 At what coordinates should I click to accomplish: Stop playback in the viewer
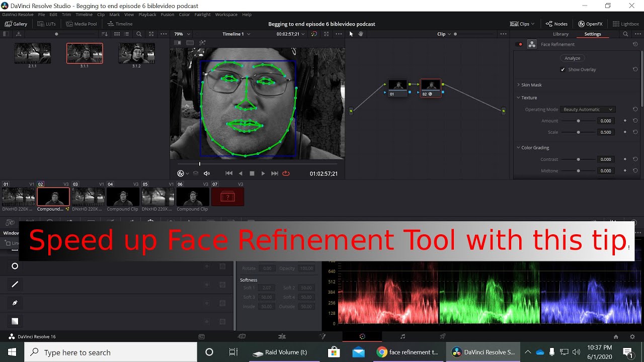click(252, 173)
